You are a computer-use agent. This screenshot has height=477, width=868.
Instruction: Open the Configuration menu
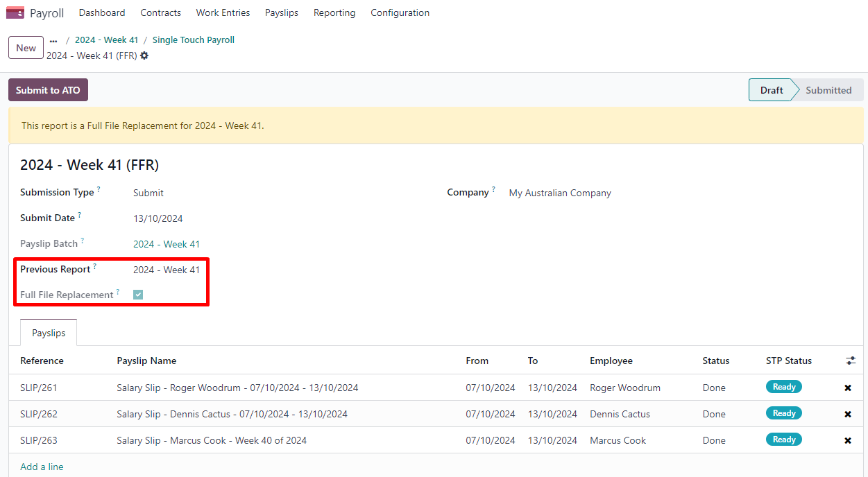point(400,12)
